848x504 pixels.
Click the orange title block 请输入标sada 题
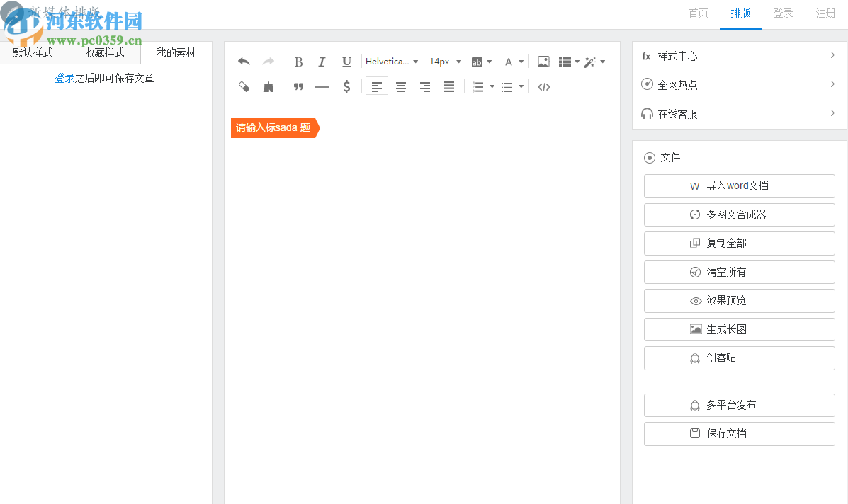pyautogui.click(x=276, y=128)
